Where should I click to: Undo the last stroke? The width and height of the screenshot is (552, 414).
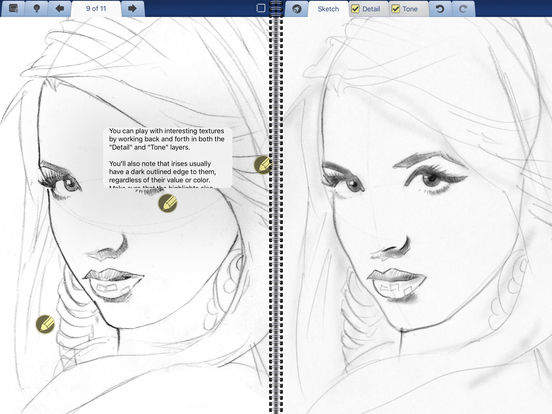[x=440, y=8]
